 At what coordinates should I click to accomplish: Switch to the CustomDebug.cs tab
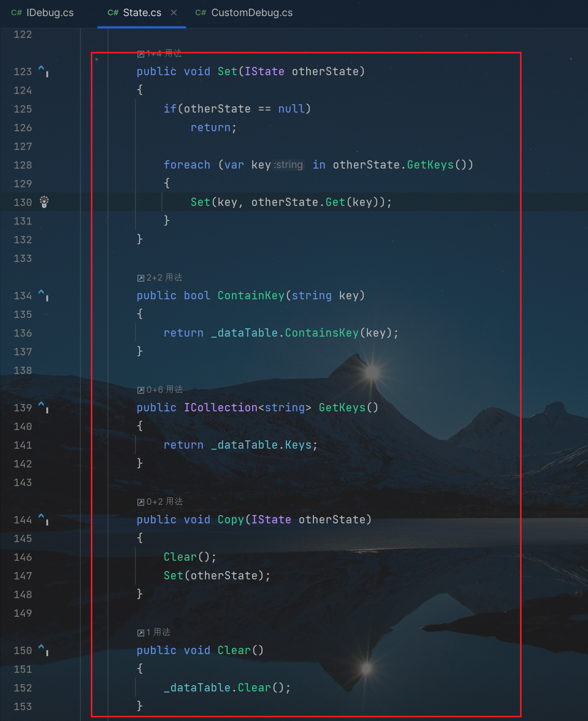(x=244, y=12)
